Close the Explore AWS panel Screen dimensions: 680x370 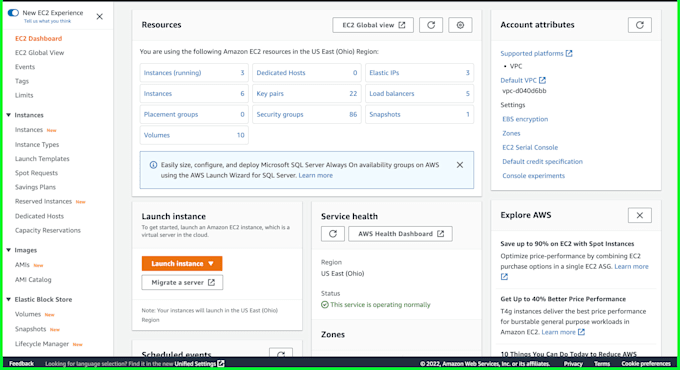(x=640, y=215)
